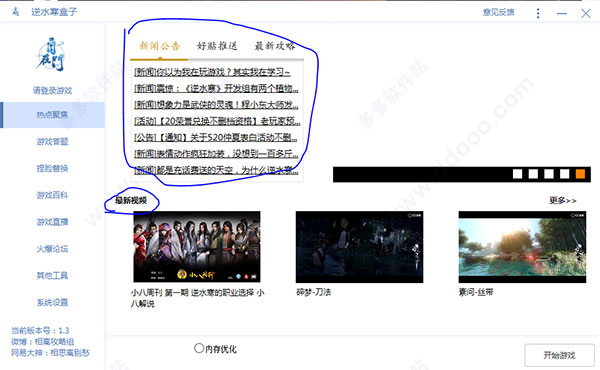The image size is (600, 370).
Task: Click the calligraphy game logo in sidebar
Action: point(51,54)
